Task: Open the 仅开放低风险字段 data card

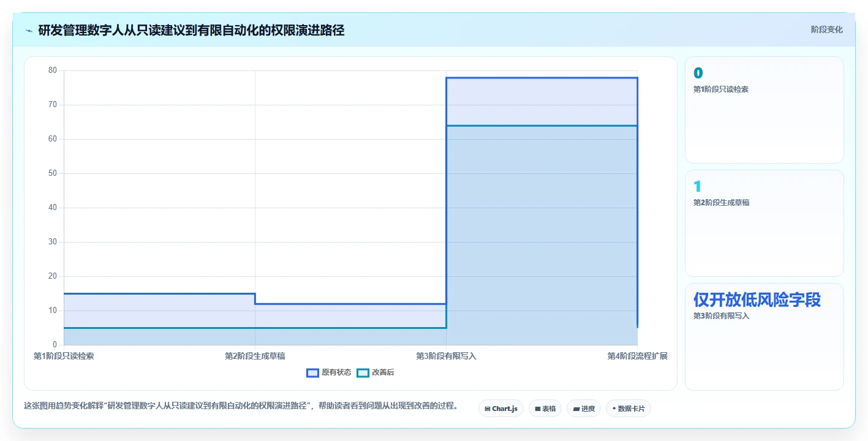Action: pos(764,336)
